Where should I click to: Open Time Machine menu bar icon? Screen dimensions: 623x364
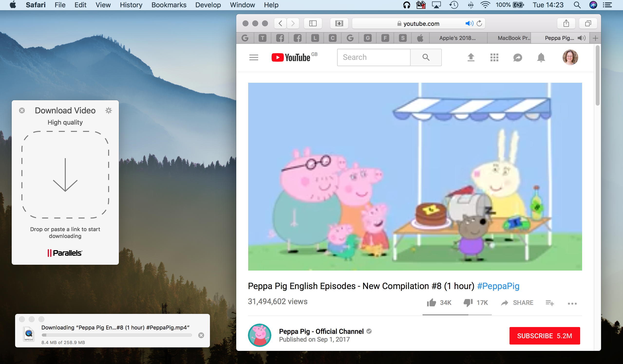point(454,5)
